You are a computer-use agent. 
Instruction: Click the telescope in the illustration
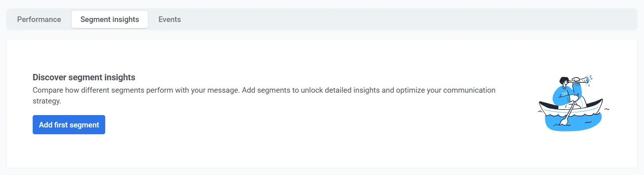point(582,80)
